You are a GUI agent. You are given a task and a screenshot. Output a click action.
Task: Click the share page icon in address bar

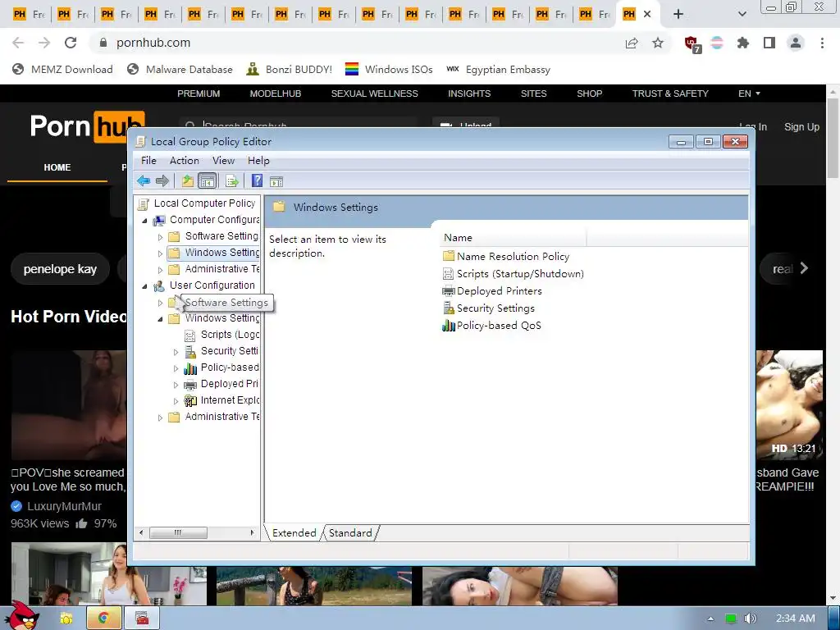click(x=632, y=43)
